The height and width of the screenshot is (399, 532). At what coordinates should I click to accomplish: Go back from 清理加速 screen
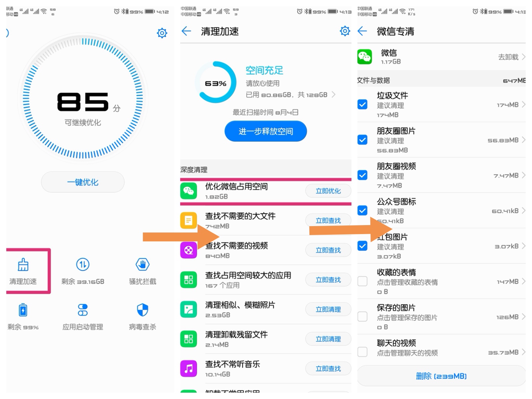187,31
